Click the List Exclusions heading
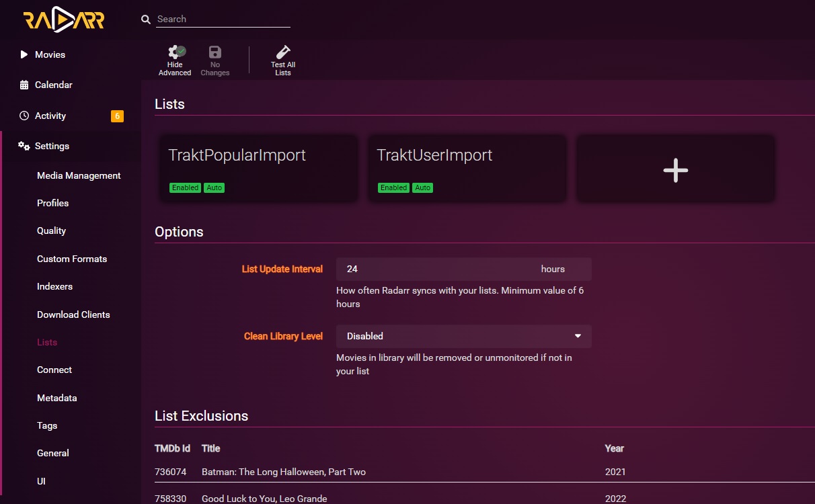The image size is (815, 504). (x=202, y=416)
